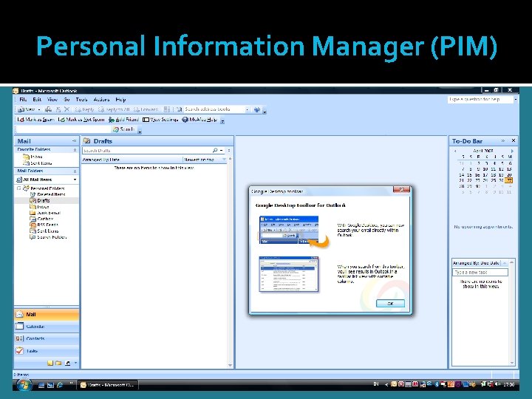Click the Notes icon in navigation pane
The height and width of the screenshot is (399, 532).
click(50, 363)
